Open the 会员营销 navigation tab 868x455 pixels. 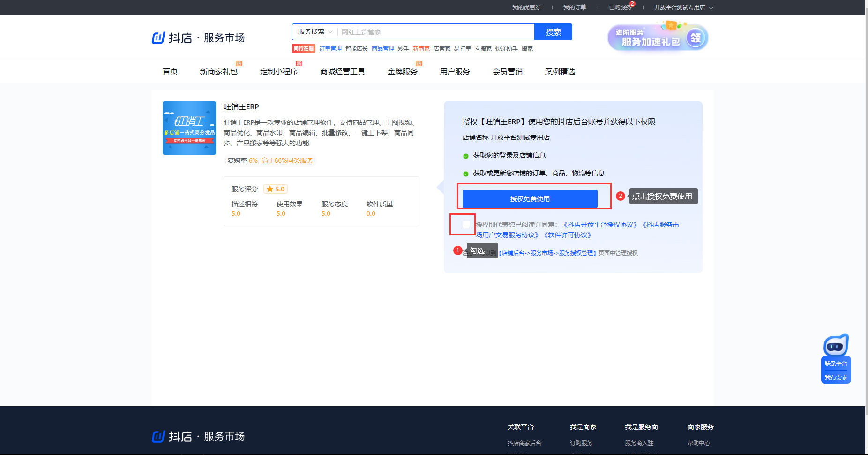point(508,71)
